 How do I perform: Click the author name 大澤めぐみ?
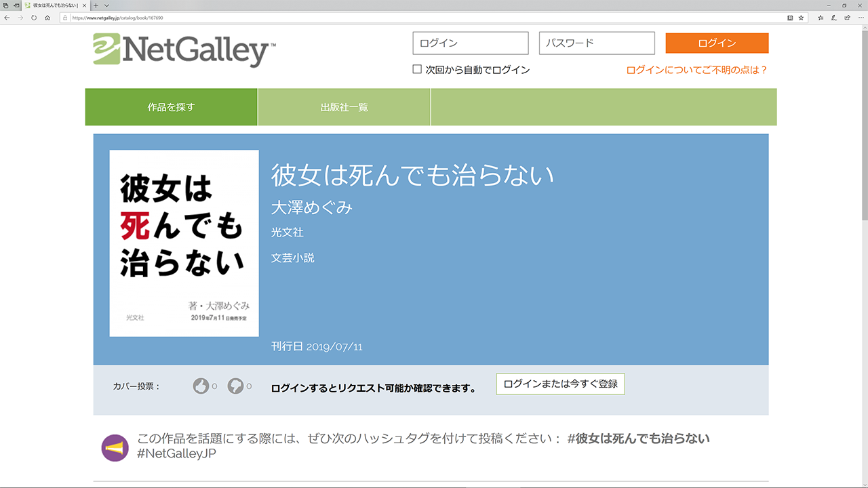312,207
